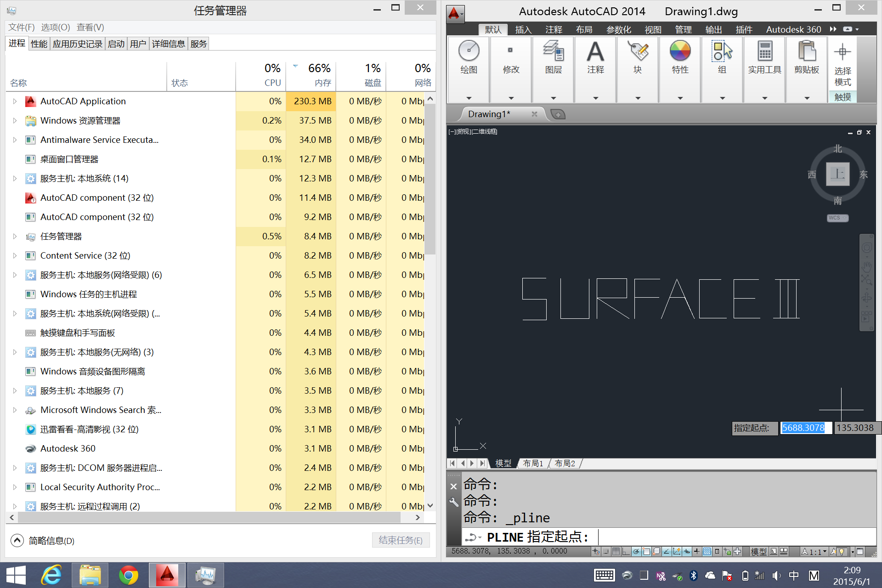Open the 特性 (Properties) color wheel panel
The height and width of the screenshot is (588, 882).
tap(680, 69)
